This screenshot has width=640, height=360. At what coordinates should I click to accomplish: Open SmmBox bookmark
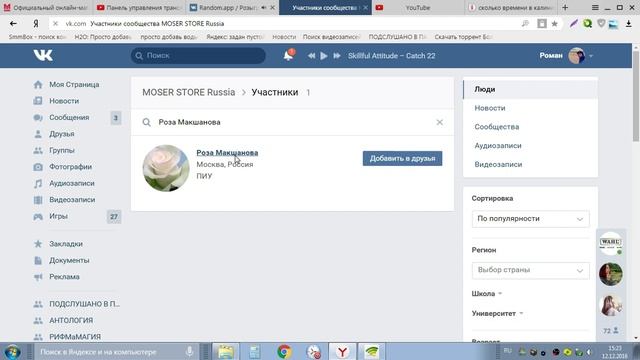click(37, 37)
